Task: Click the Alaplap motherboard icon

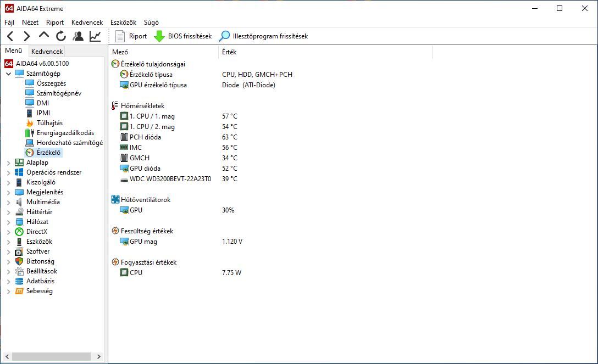Action: [x=19, y=162]
